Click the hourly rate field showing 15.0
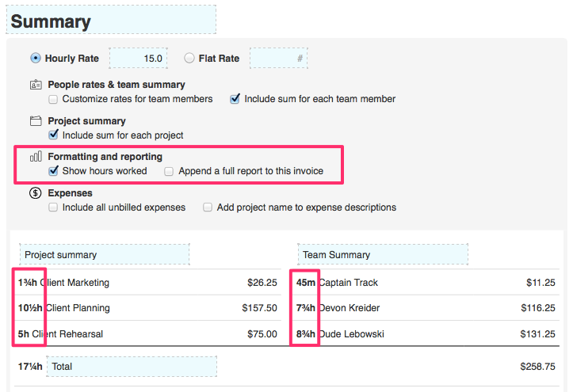This screenshot has height=392, width=573. click(138, 59)
